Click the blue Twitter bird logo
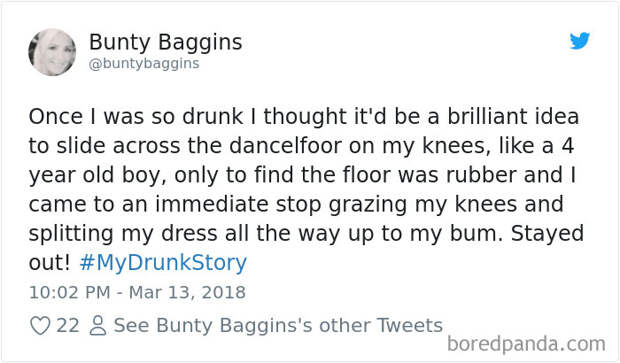 (580, 41)
